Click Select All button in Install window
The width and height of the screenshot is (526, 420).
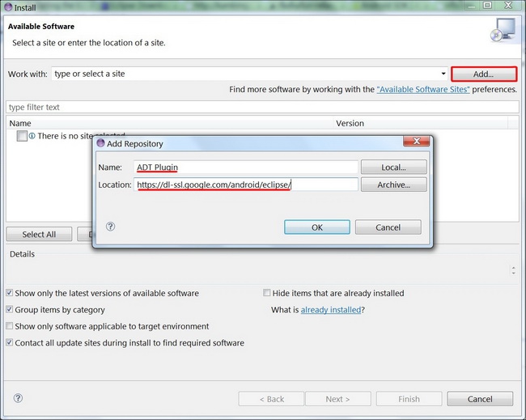[x=39, y=234]
